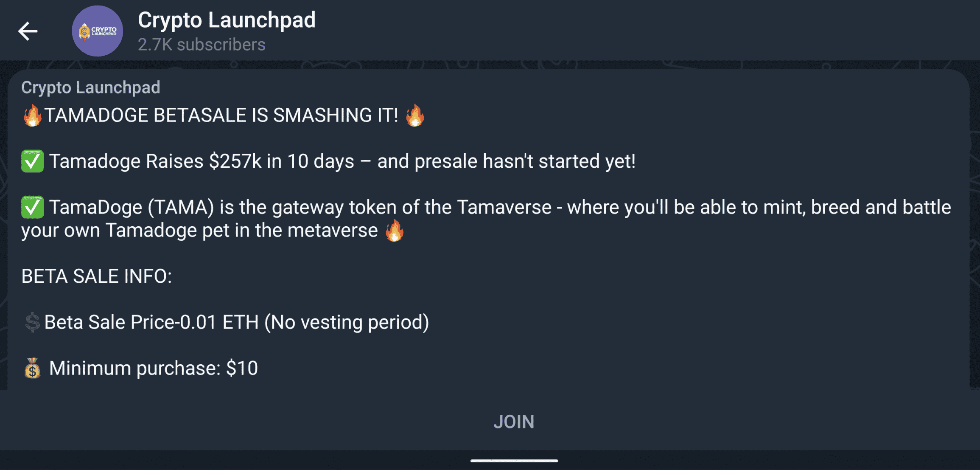Click the green checkmark beside Tamadoge Raises
The image size is (980, 470).
click(x=32, y=161)
